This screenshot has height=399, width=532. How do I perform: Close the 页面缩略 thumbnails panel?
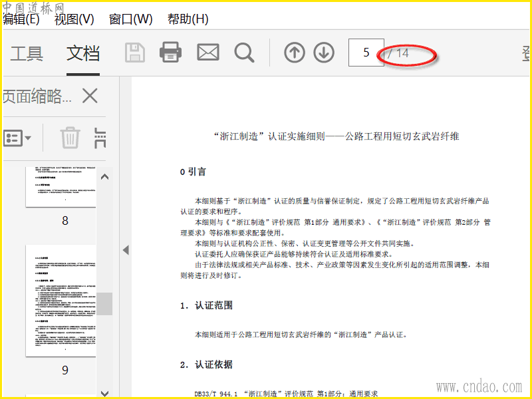coord(90,96)
